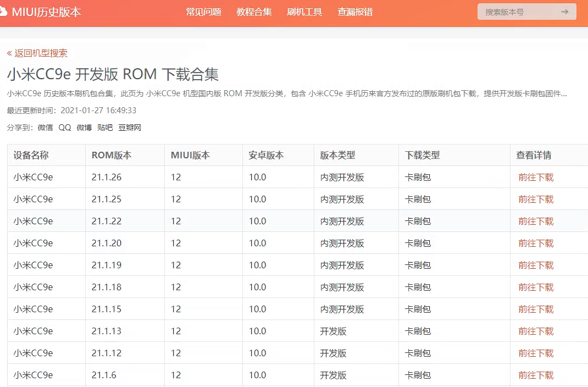Open the 常见问题 menu item

click(x=204, y=12)
